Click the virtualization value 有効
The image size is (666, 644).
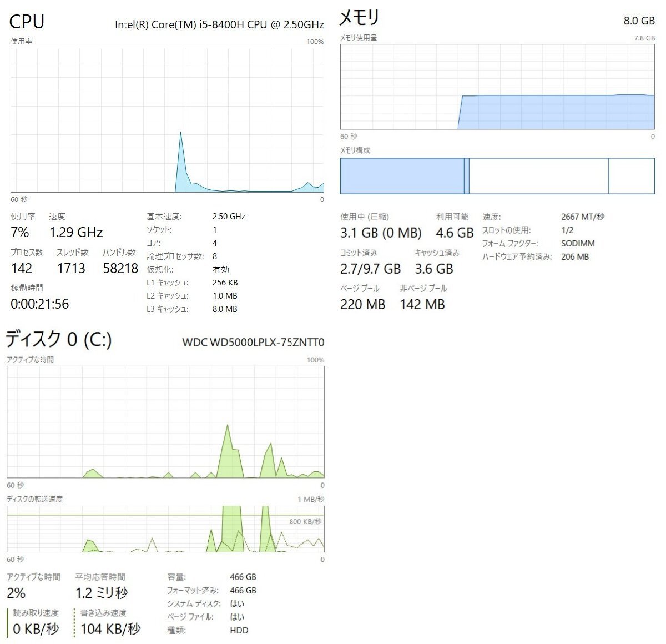click(x=221, y=269)
